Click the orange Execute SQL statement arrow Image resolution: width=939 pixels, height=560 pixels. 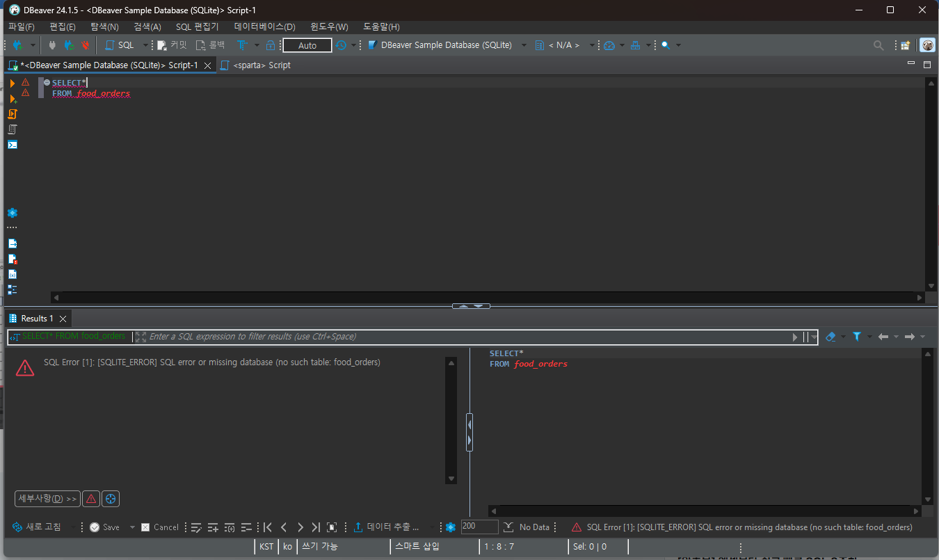pos(13,83)
